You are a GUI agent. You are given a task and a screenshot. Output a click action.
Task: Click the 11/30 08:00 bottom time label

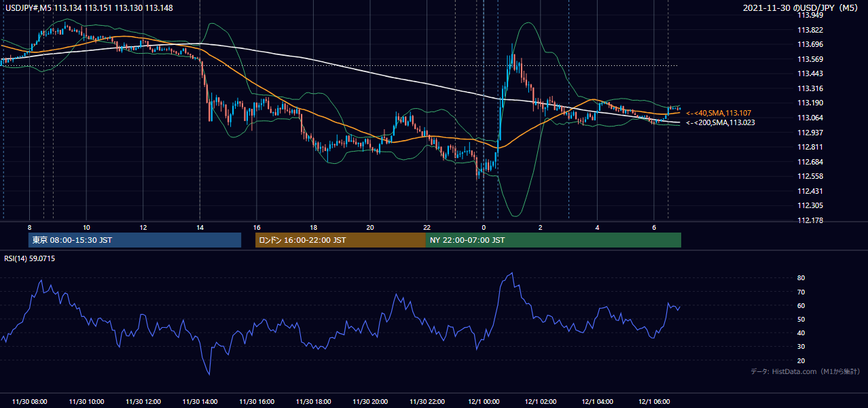coord(30,402)
